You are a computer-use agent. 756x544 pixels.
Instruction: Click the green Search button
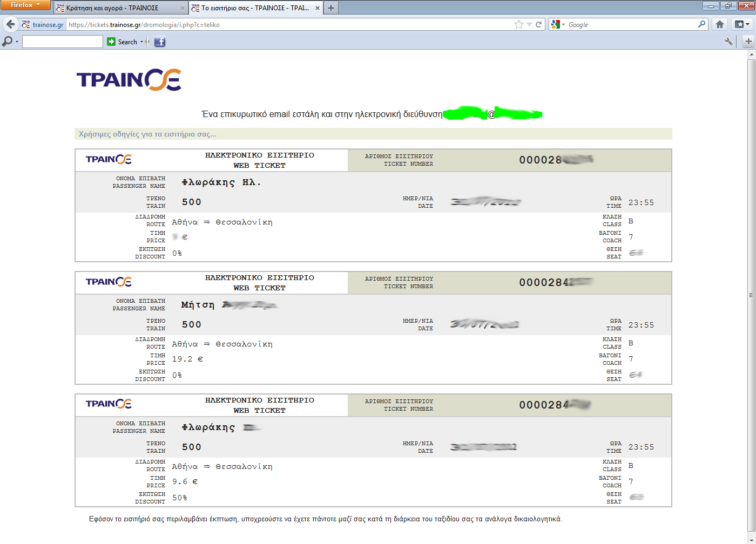pos(122,42)
